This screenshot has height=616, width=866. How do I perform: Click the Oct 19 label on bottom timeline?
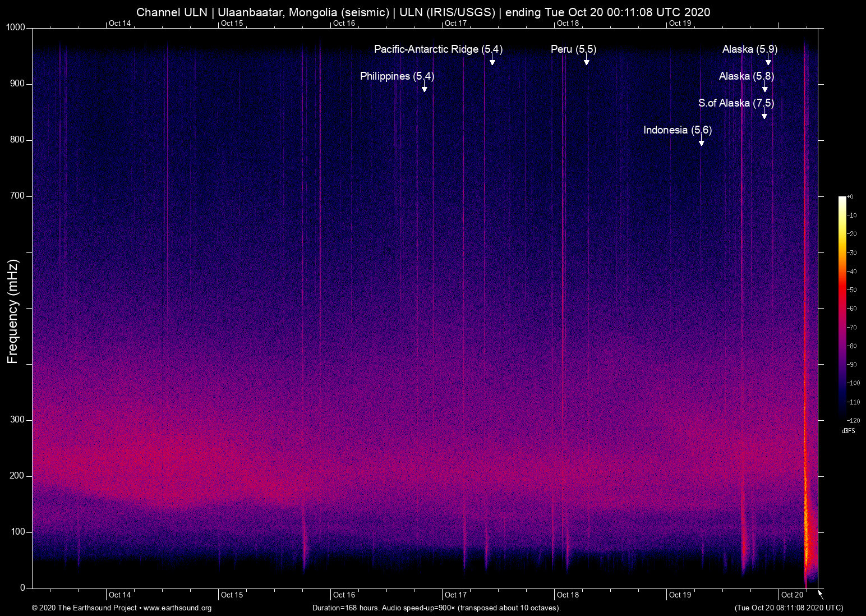tap(680, 595)
